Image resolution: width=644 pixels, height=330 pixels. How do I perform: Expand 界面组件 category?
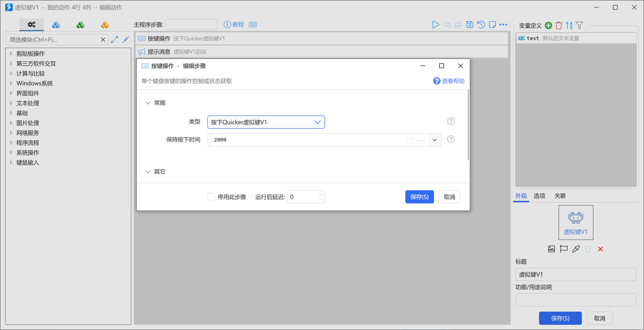(x=11, y=93)
